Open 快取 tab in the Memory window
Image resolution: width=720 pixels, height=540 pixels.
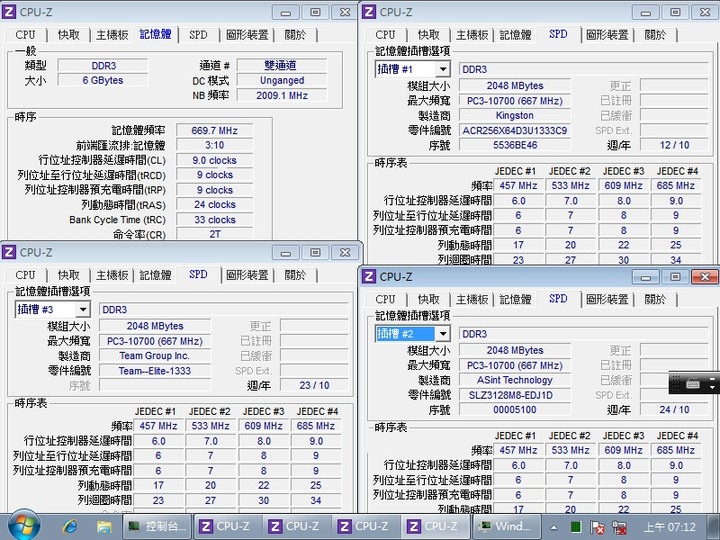[69, 35]
